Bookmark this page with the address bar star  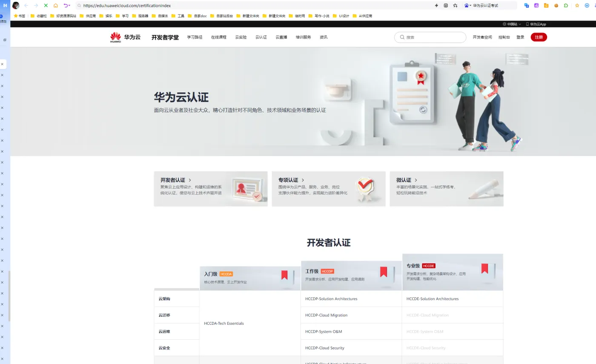455,6
